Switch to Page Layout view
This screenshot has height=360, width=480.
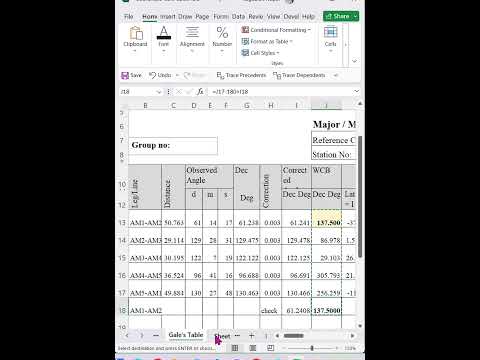coord(253,348)
